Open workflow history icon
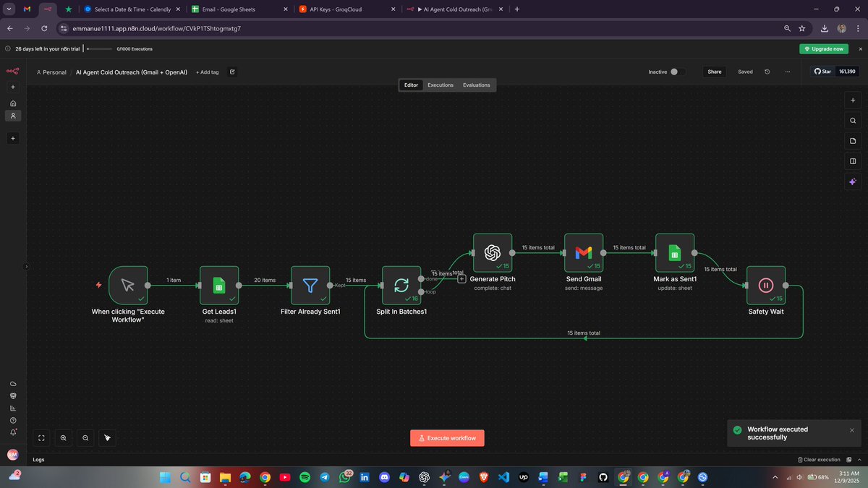The height and width of the screenshot is (488, 868). (767, 72)
